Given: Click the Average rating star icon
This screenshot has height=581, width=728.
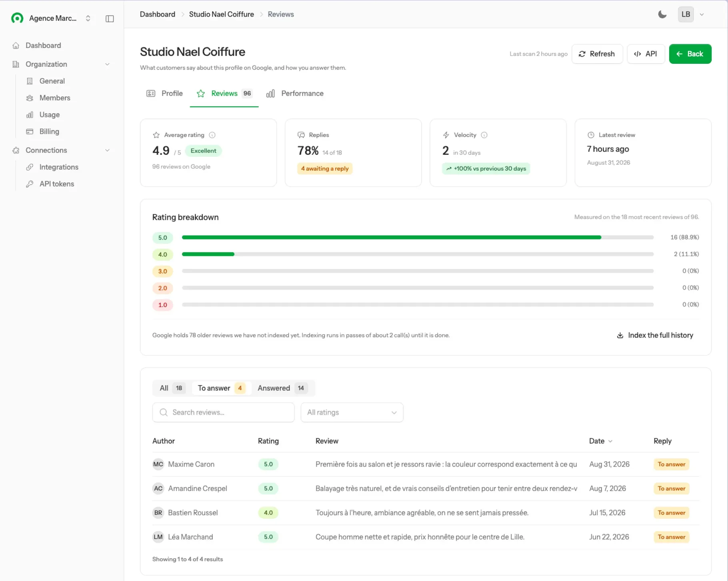Looking at the screenshot, I should click(156, 135).
